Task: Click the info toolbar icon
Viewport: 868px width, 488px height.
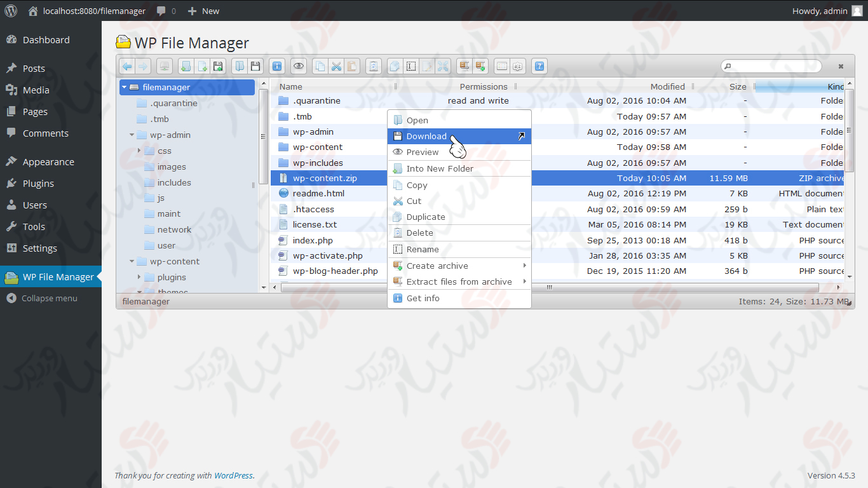Action: (x=277, y=66)
